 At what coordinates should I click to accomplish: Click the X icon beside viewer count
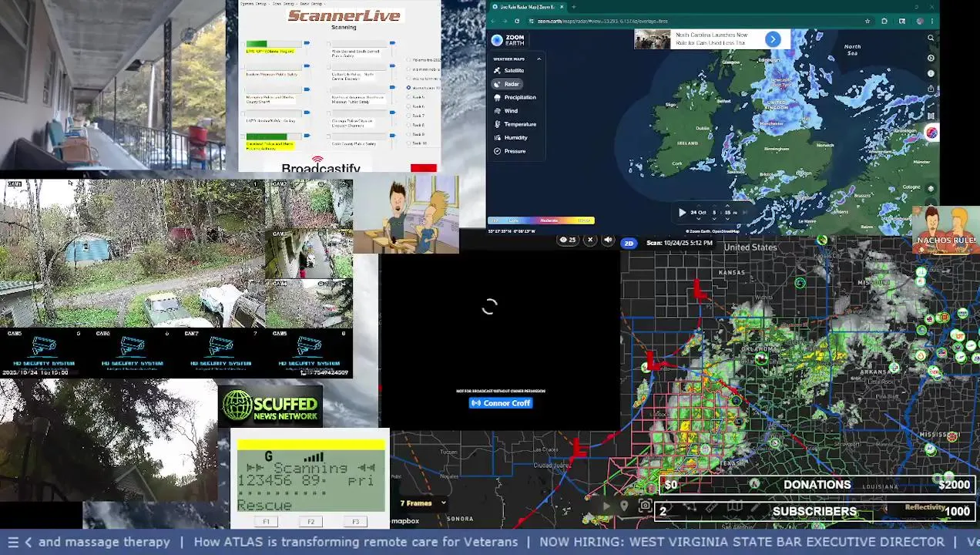tap(590, 240)
